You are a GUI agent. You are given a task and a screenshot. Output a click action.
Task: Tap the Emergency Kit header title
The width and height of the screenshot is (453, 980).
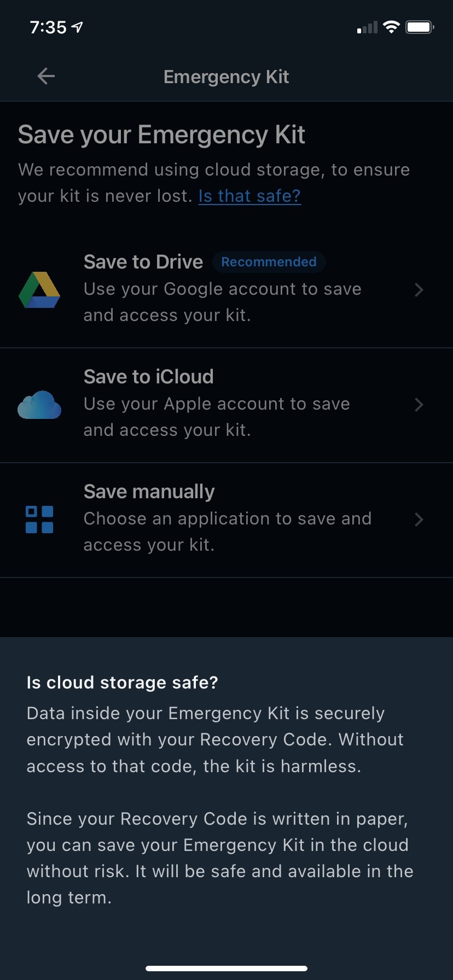[226, 76]
